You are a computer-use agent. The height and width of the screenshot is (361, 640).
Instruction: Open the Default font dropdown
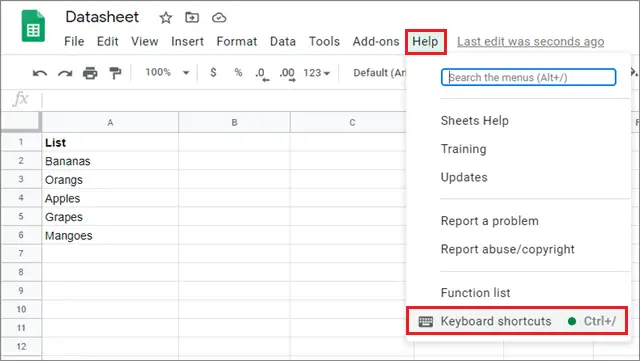[379, 73]
